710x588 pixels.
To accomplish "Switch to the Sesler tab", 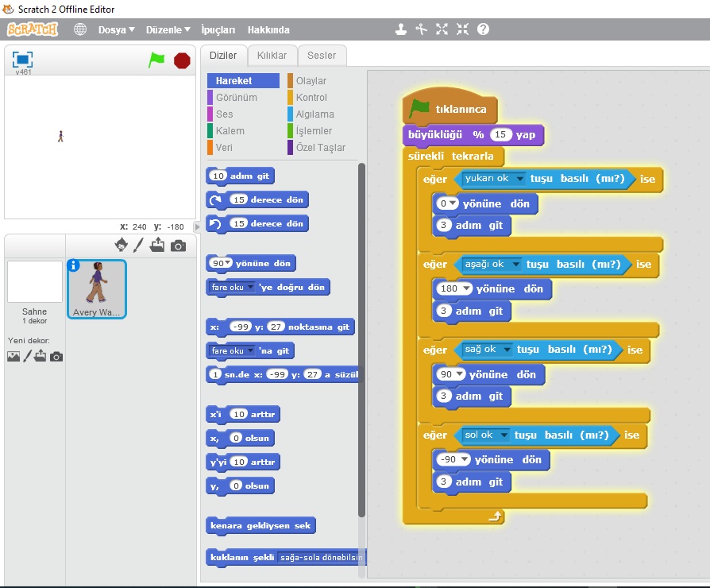I will coord(322,56).
